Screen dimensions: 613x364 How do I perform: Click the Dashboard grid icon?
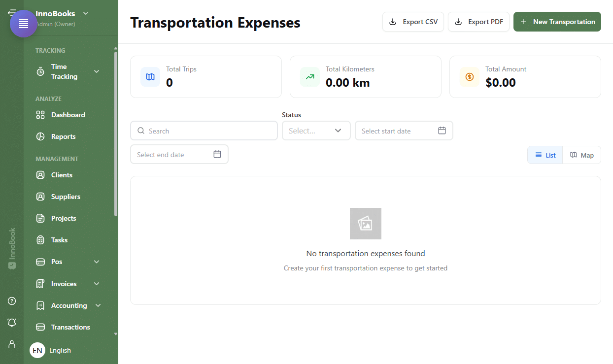pos(40,115)
